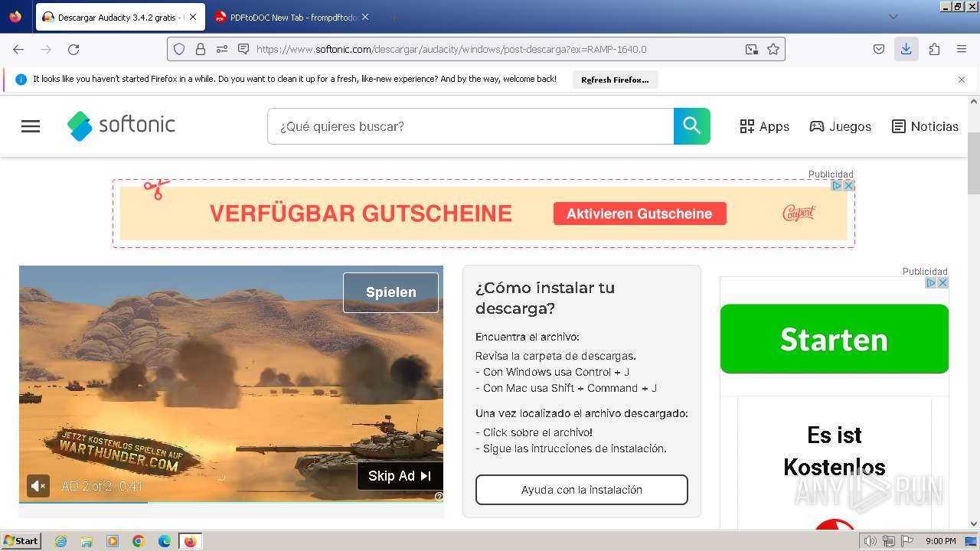Launch Google Chrome from taskbar
The height and width of the screenshot is (551, 980).
[139, 541]
